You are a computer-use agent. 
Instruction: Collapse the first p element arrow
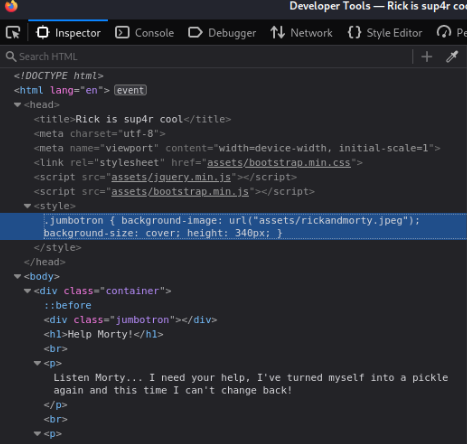[37, 363]
